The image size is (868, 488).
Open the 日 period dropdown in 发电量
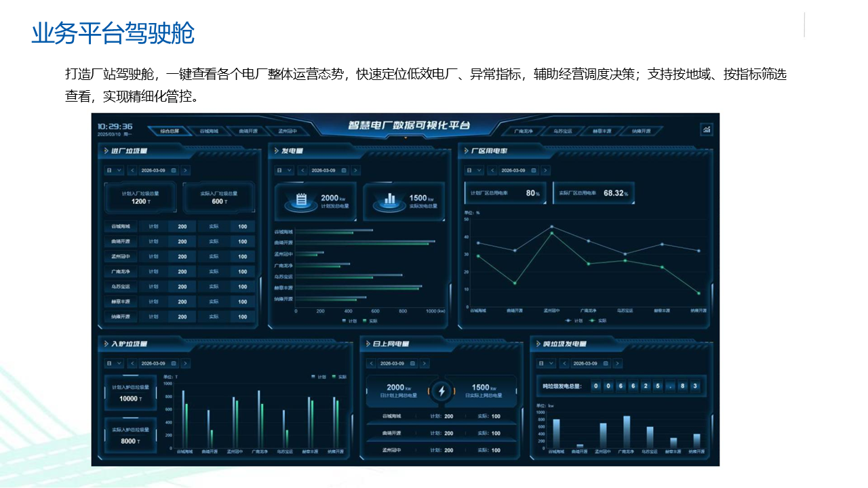point(283,171)
